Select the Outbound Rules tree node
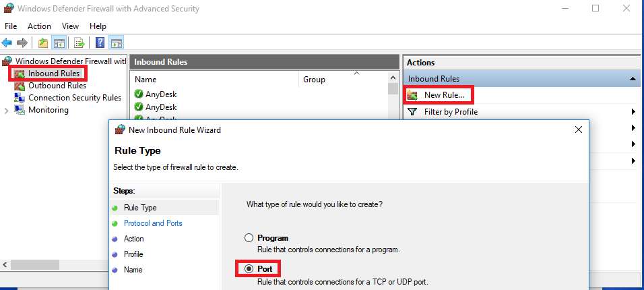 pyautogui.click(x=57, y=86)
